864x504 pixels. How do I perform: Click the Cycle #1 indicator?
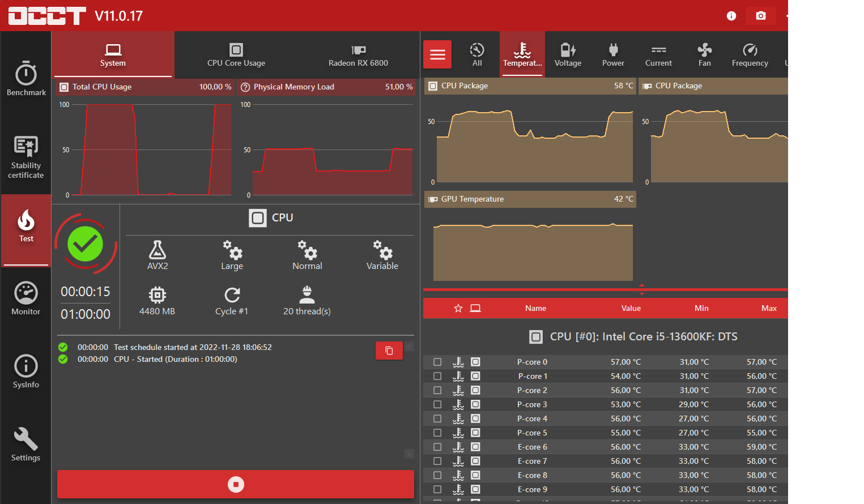tap(232, 301)
